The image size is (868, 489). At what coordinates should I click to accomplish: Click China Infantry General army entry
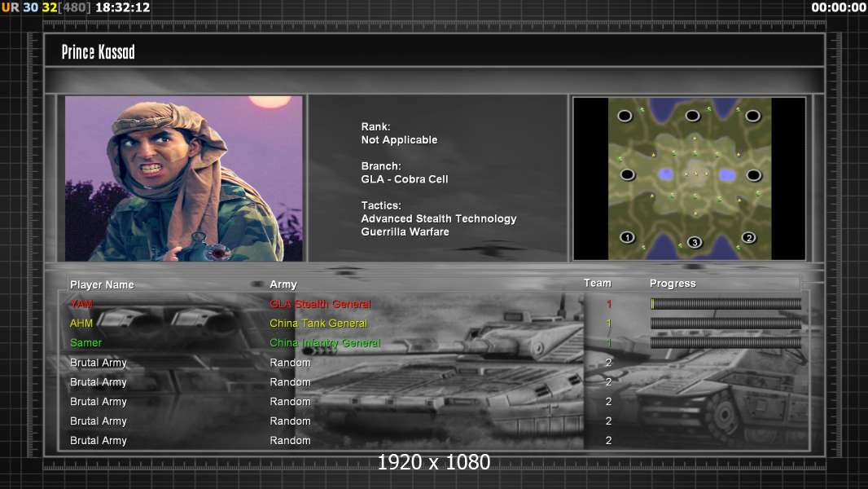[x=325, y=343]
